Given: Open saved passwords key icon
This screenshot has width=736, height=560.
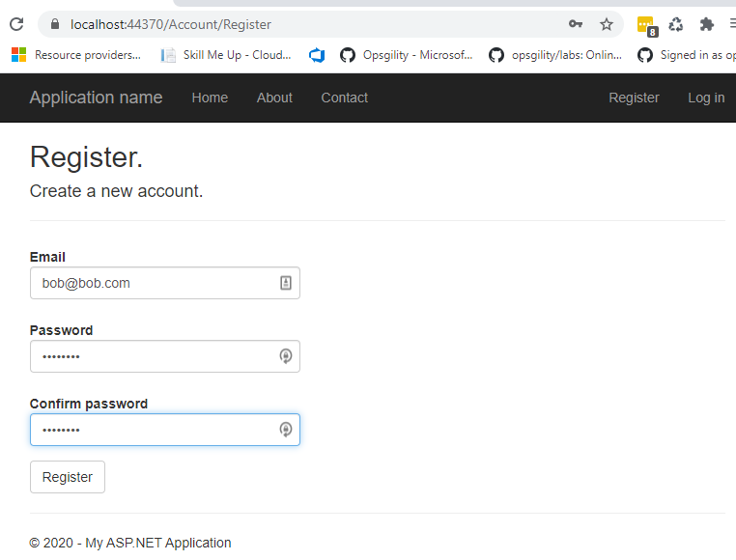Looking at the screenshot, I should click(576, 24).
